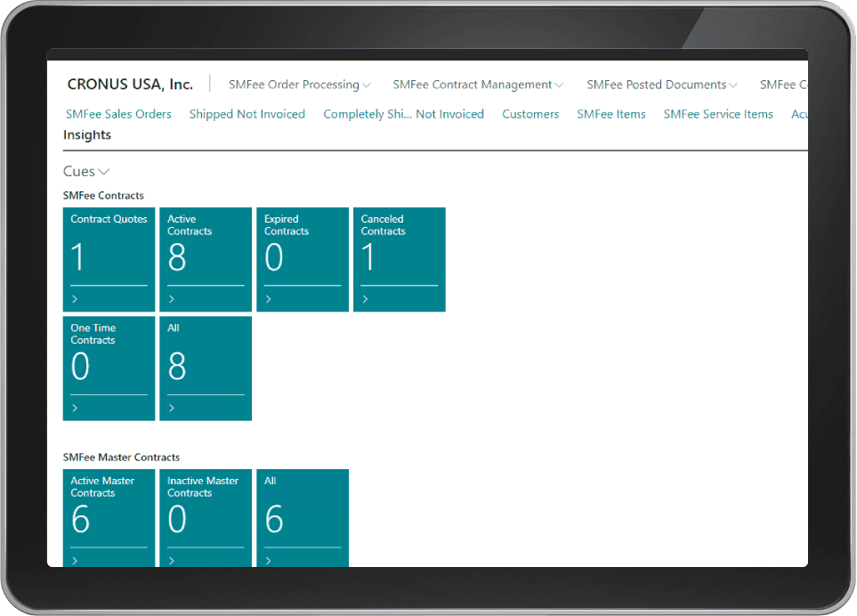This screenshot has height=616, width=857.
Task: Select the Inactive Master Contracts count 0
Action: coord(177,519)
